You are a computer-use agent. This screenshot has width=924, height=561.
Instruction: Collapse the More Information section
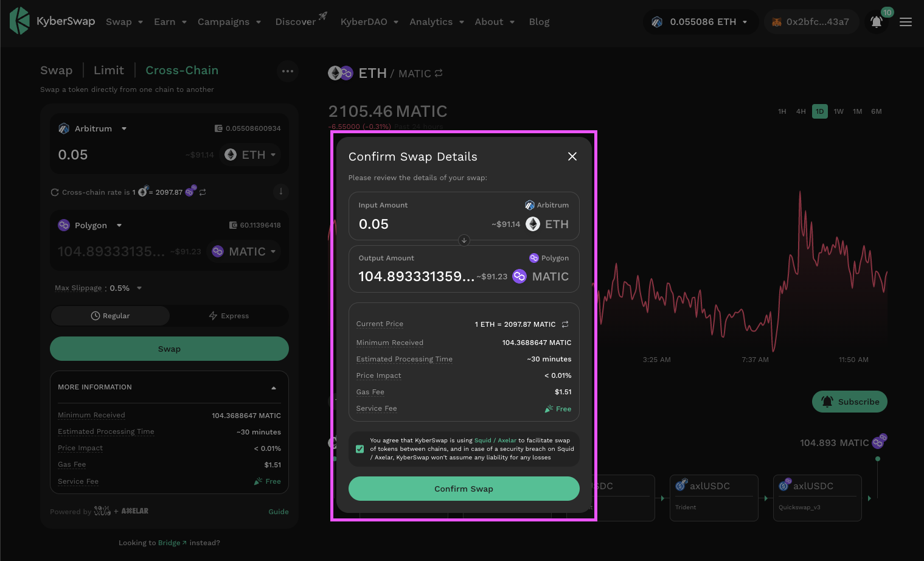273,388
